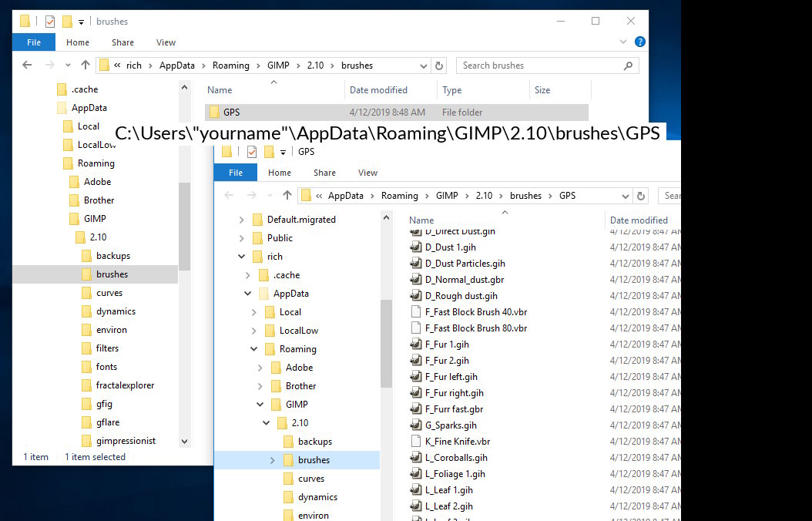Open quick access toolbar dropdown in brushes title bar
Screen dimensions: 812x521
pos(82,22)
